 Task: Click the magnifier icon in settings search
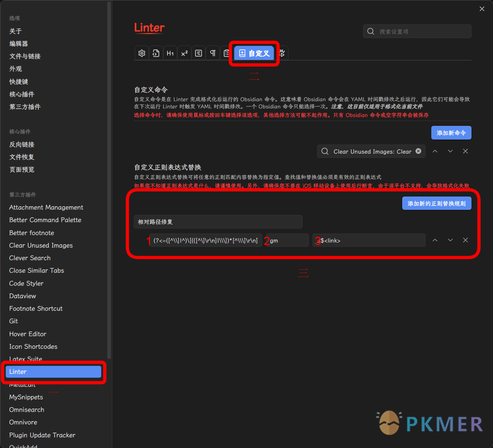[x=371, y=31]
